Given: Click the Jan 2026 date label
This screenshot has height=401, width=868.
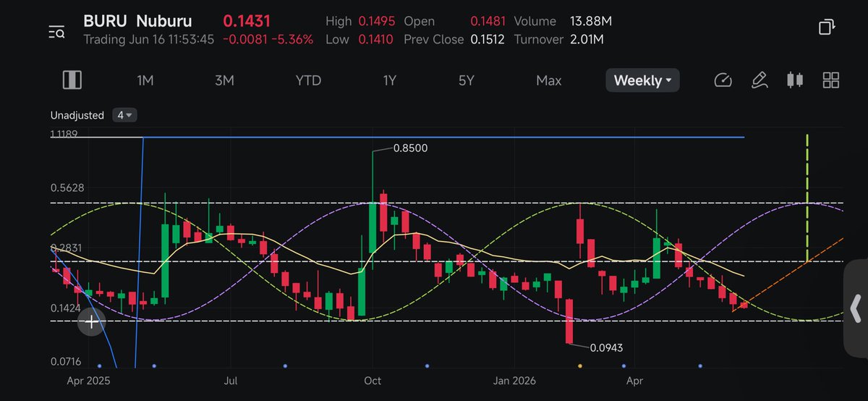Looking at the screenshot, I should pos(514,380).
